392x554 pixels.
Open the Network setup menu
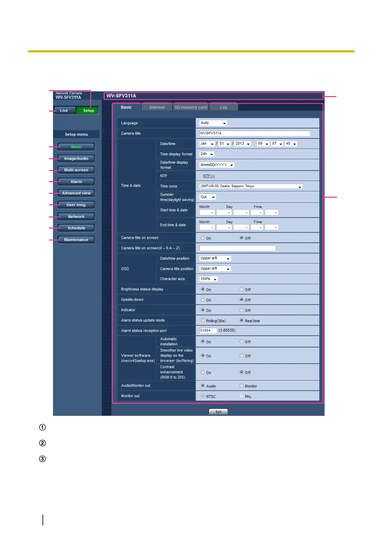point(76,216)
